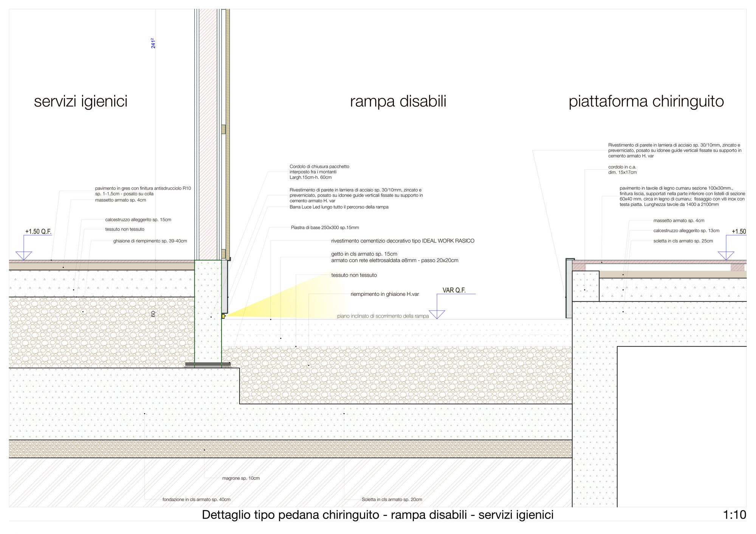Viewport: 756px width, 534px height.
Task: Click the +1.50 Q.F. elevation marker arrow on left
Action: (x=24, y=255)
